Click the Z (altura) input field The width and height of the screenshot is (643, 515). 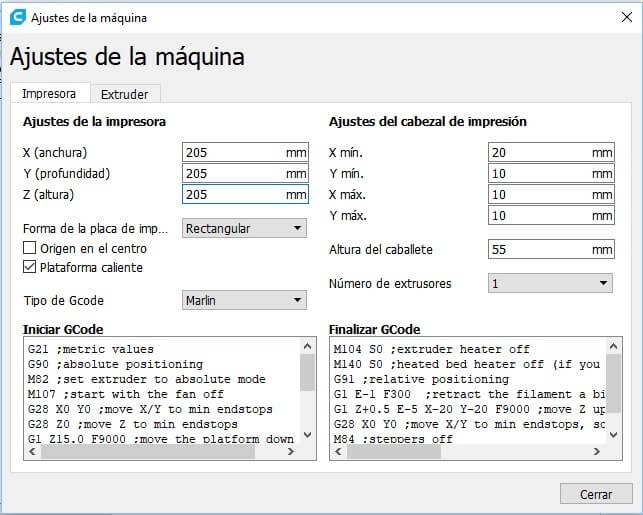click(x=234, y=195)
